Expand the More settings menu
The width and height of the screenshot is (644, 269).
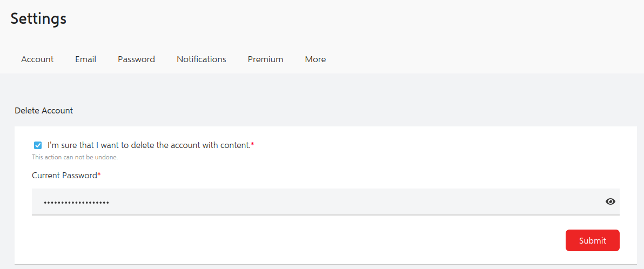[x=316, y=59]
